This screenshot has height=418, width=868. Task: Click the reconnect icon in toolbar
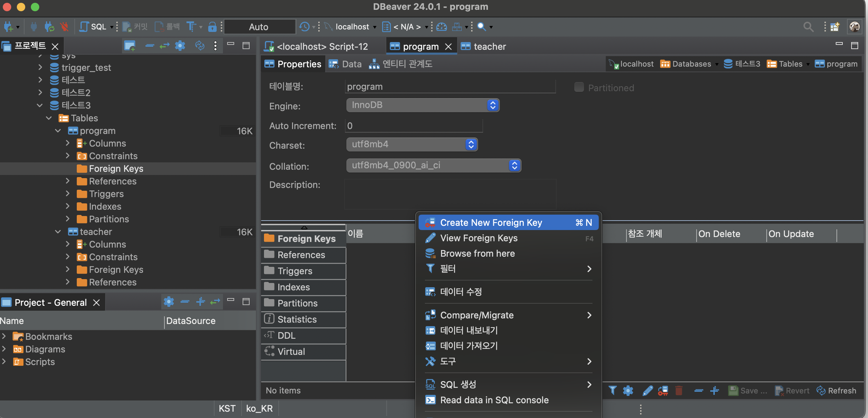pos(49,27)
